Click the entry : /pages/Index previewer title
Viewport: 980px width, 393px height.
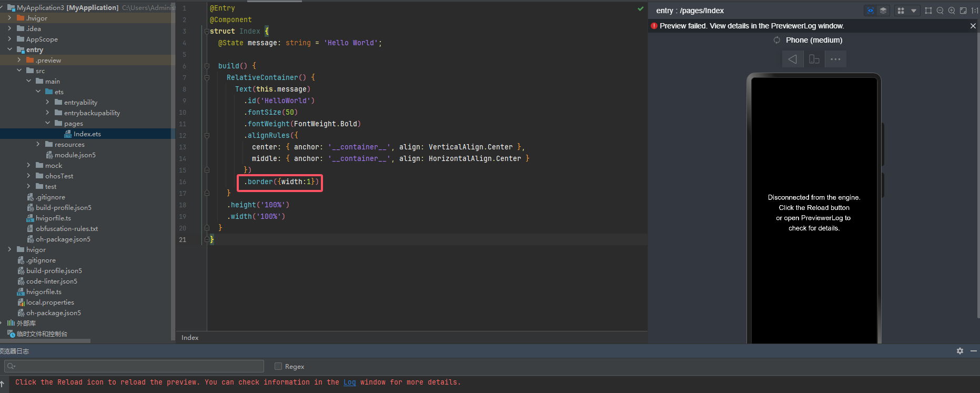tap(690, 11)
